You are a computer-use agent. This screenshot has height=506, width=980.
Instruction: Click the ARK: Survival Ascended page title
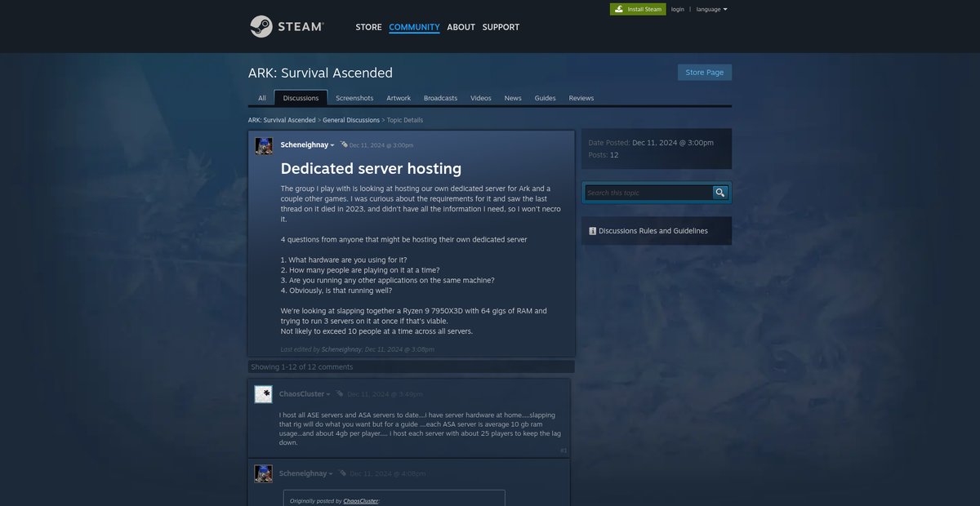coord(320,73)
